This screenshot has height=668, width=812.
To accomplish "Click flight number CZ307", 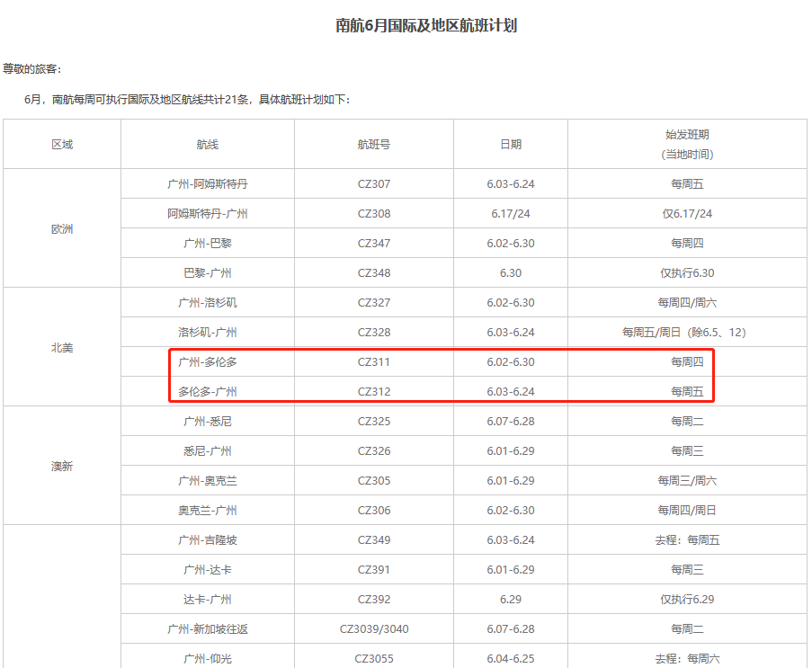I will point(374,183).
